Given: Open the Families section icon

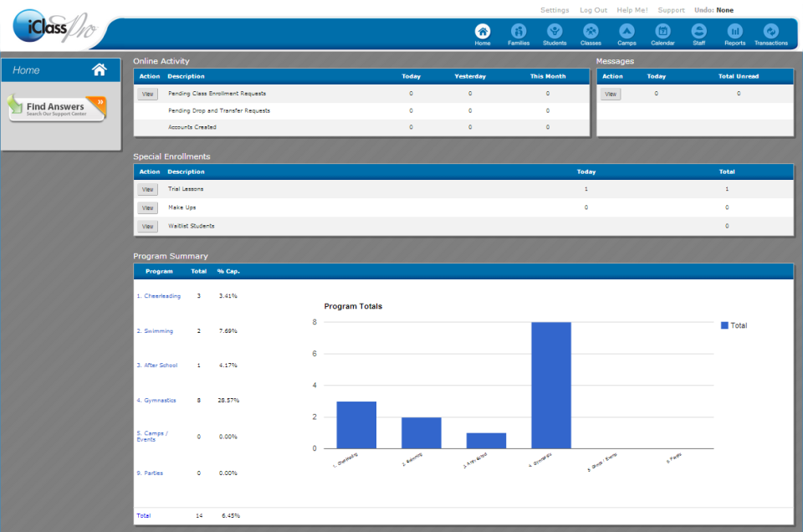Looking at the screenshot, I should coord(519,31).
